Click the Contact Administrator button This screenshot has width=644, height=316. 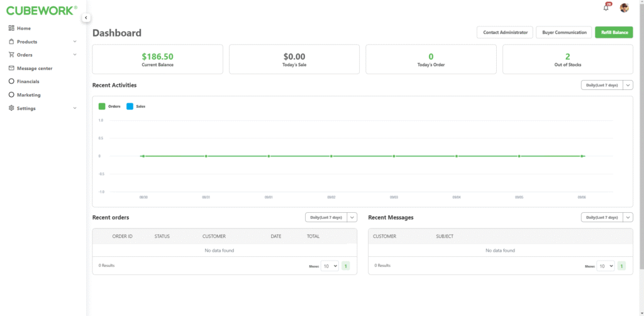[504, 32]
